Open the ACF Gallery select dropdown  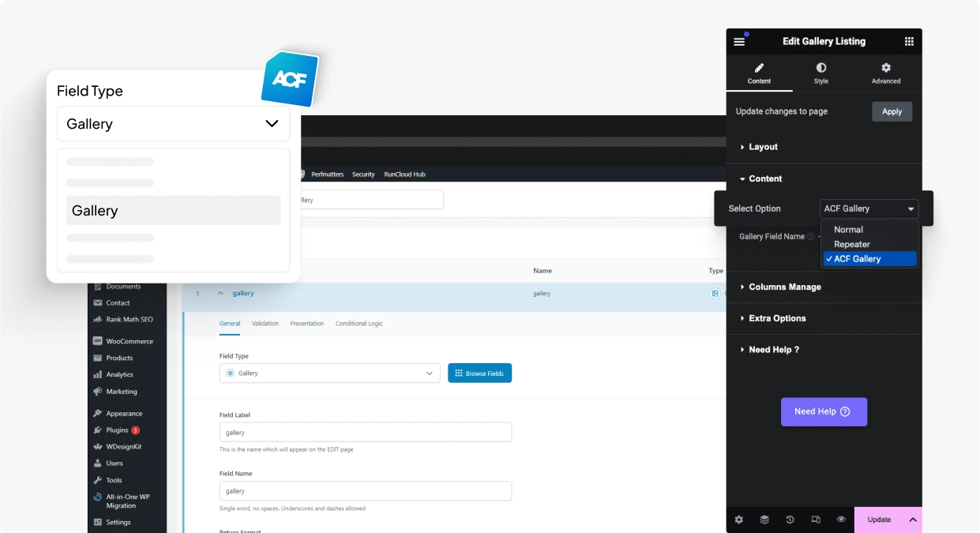(x=869, y=208)
